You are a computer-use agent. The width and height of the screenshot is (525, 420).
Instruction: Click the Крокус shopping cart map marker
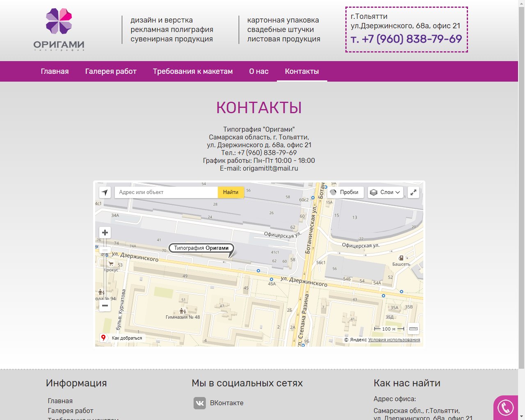point(111,264)
